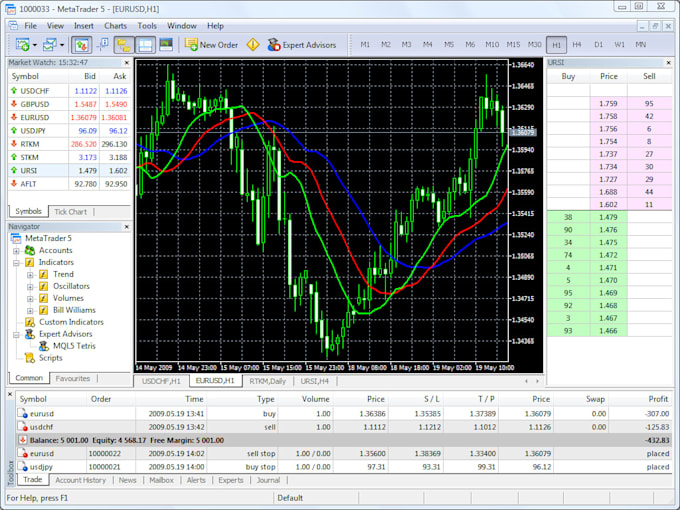
Task: Click the Accounts icon in Navigator
Action: tap(29, 251)
